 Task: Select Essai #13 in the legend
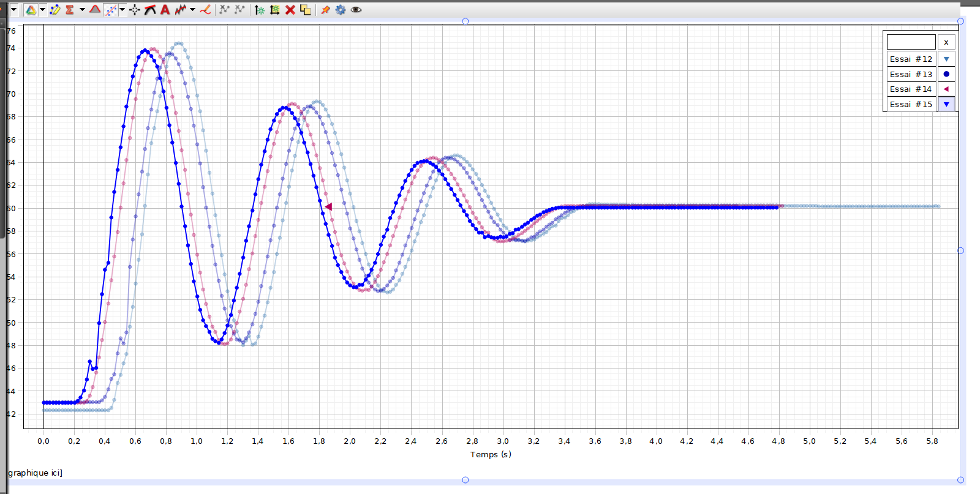point(911,74)
